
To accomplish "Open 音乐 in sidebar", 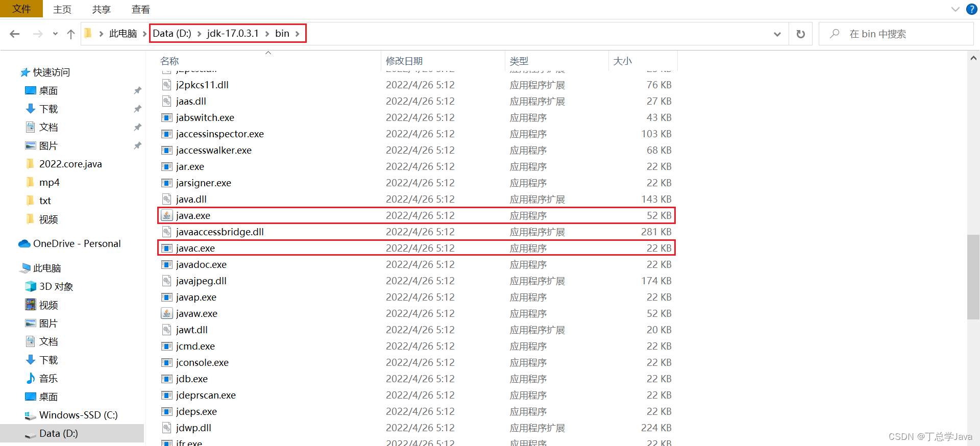I will point(48,379).
